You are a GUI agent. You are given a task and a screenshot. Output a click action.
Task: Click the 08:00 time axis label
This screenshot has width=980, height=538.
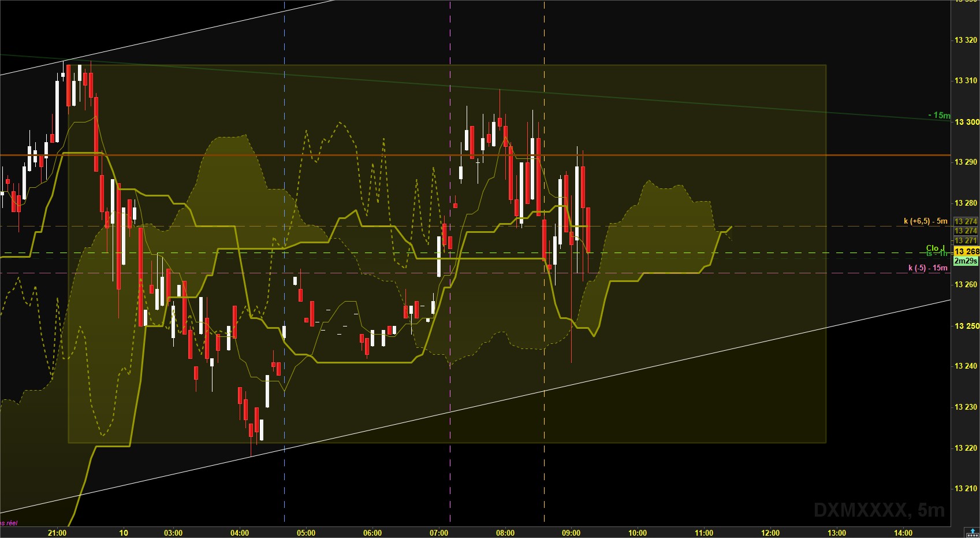(505, 533)
